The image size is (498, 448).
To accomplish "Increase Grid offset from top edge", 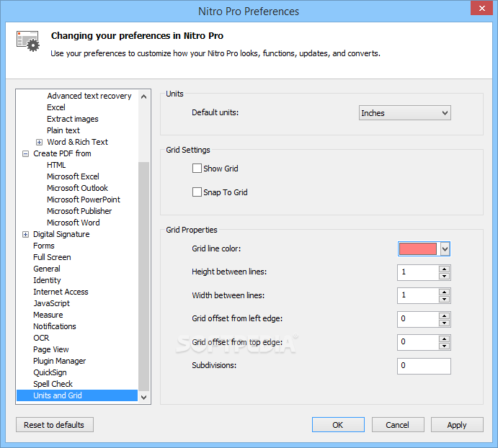I will point(445,339).
